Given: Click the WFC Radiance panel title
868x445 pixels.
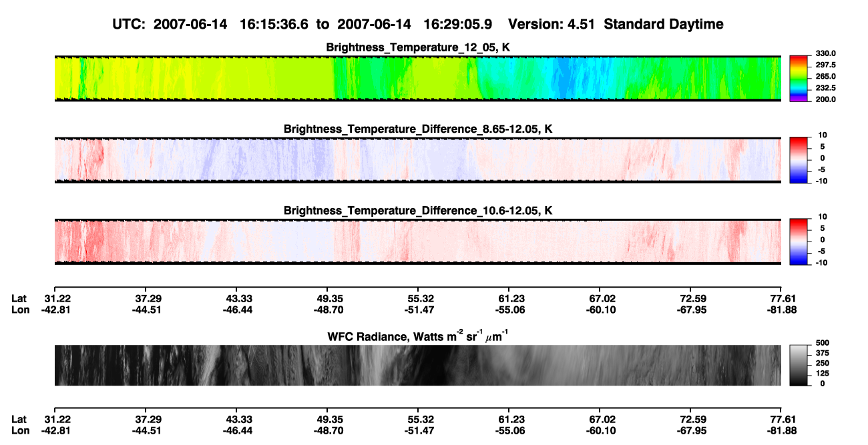Looking at the screenshot, I should pos(418,335).
